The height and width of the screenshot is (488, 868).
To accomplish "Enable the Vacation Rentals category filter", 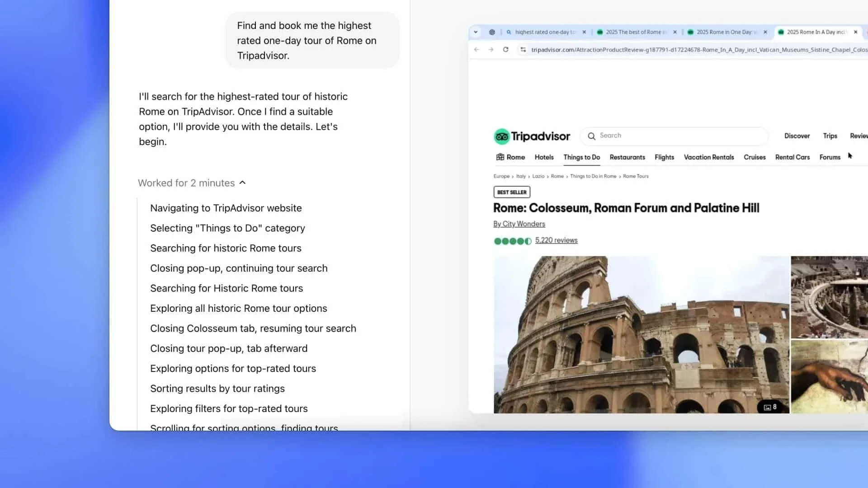I will pyautogui.click(x=709, y=156).
